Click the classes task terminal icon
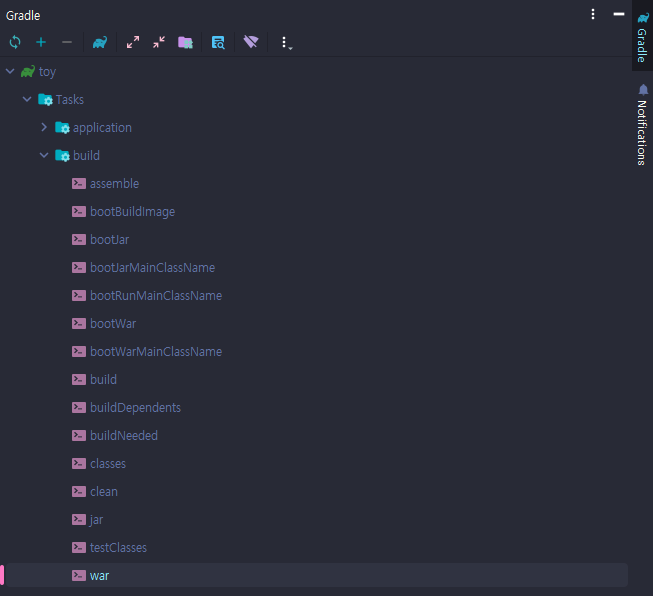Viewport: 653px width, 596px height. pyautogui.click(x=79, y=463)
